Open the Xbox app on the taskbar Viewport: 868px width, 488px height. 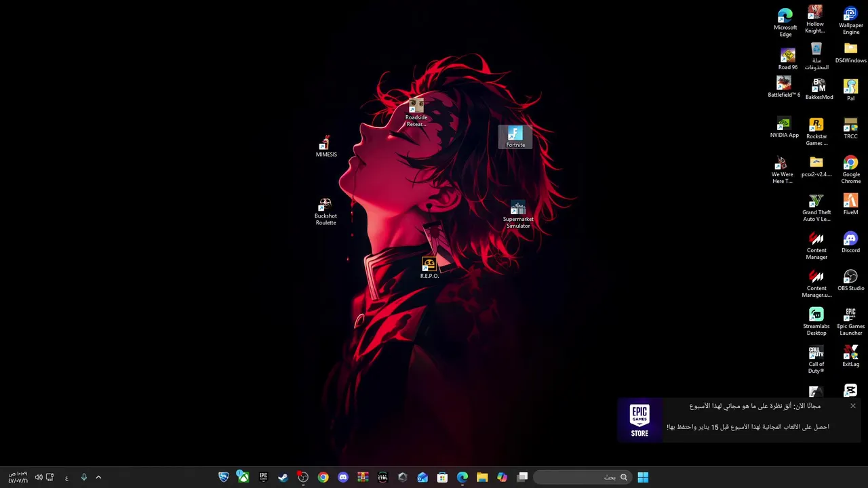pyautogui.click(x=243, y=477)
